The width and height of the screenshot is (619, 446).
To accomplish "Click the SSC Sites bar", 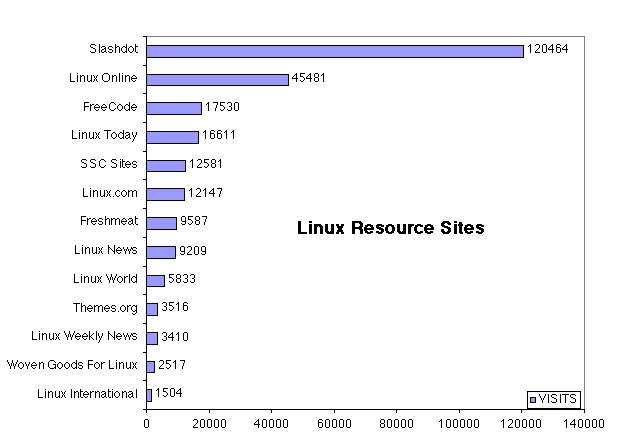I will [166, 165].
